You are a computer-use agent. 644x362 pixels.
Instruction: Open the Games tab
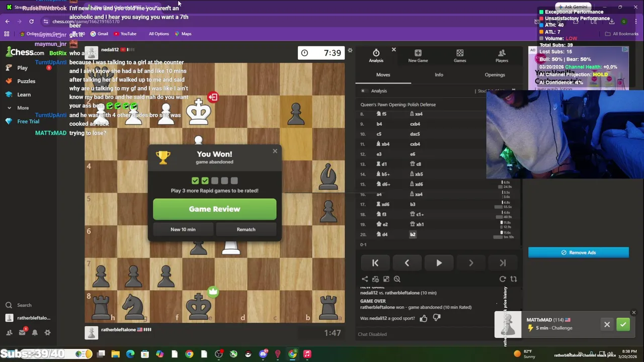click(460, 56)
